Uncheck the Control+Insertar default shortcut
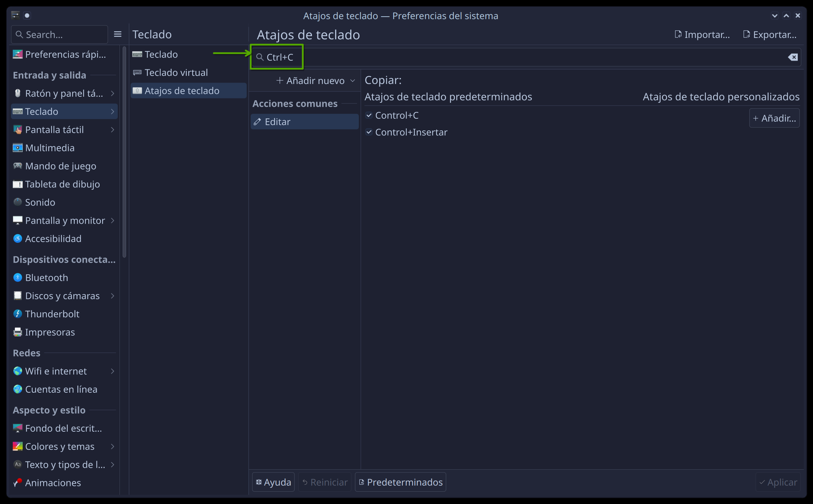This screenshot has height=504, width=813. pos(369,132)
